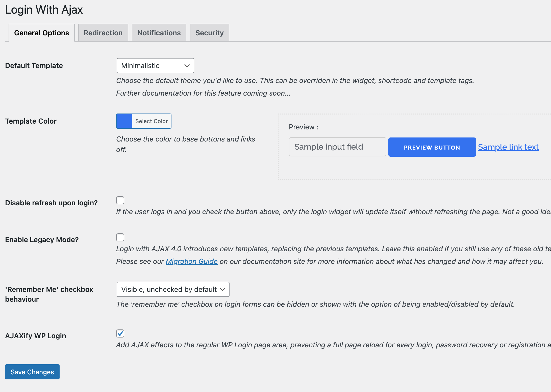Uncheck the AJAXify WP Login checkbox
Screen dimensions: 551x392
pos(120,333)
